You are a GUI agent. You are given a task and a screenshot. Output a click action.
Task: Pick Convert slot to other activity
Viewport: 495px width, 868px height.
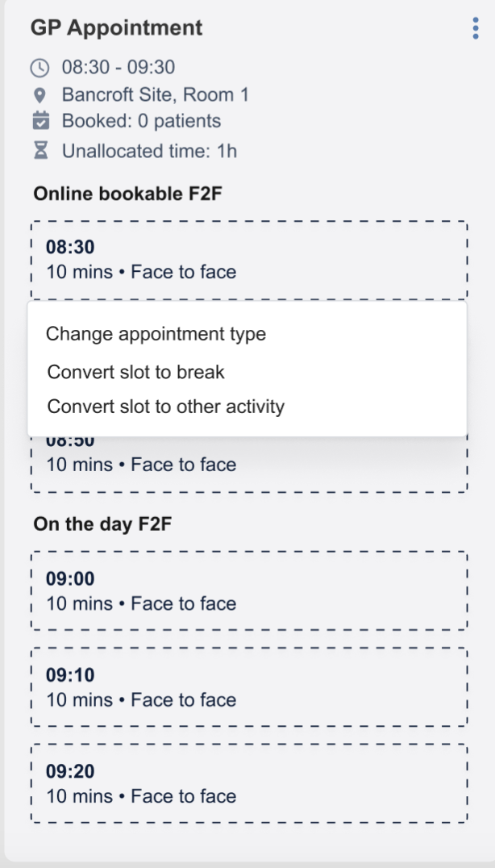tap(165, 406)
